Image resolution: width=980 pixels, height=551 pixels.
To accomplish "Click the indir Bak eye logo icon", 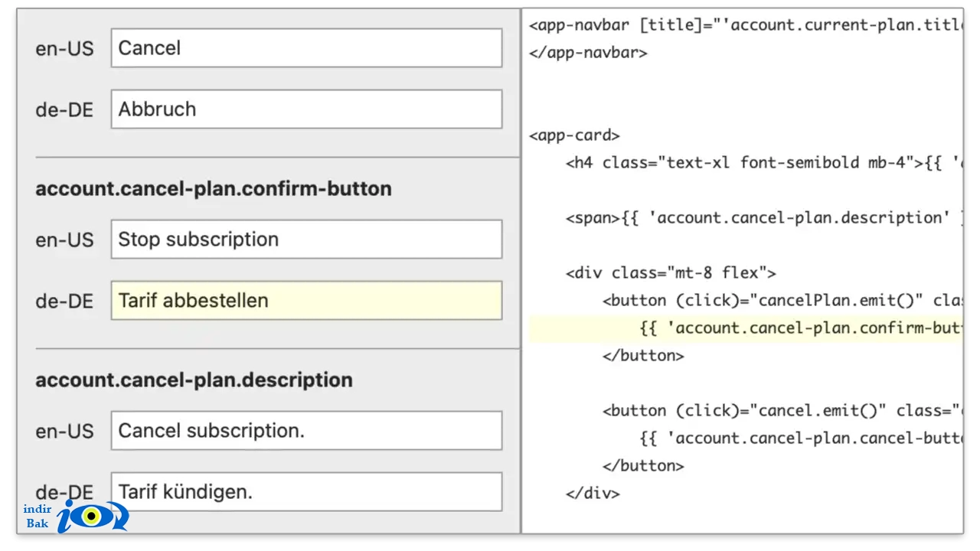I will tap(93, 517).
